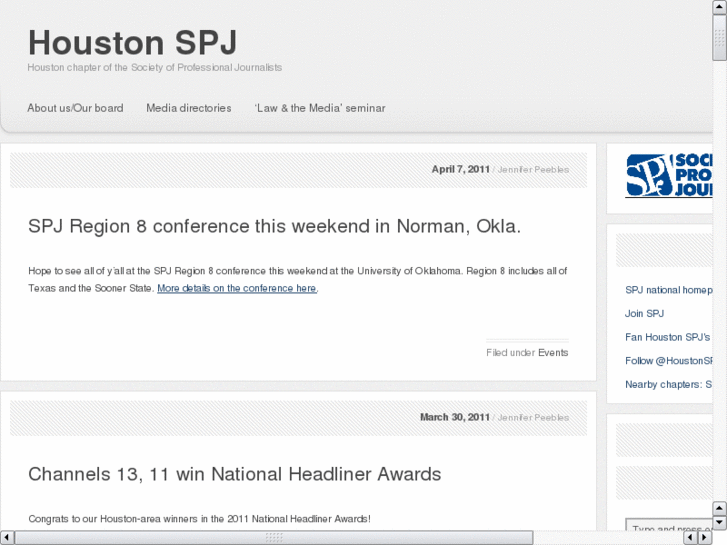Open the Fan Houston SPJ's sidebar link
Viewport: 727px width, 545px height.
[x=668, y=337]
